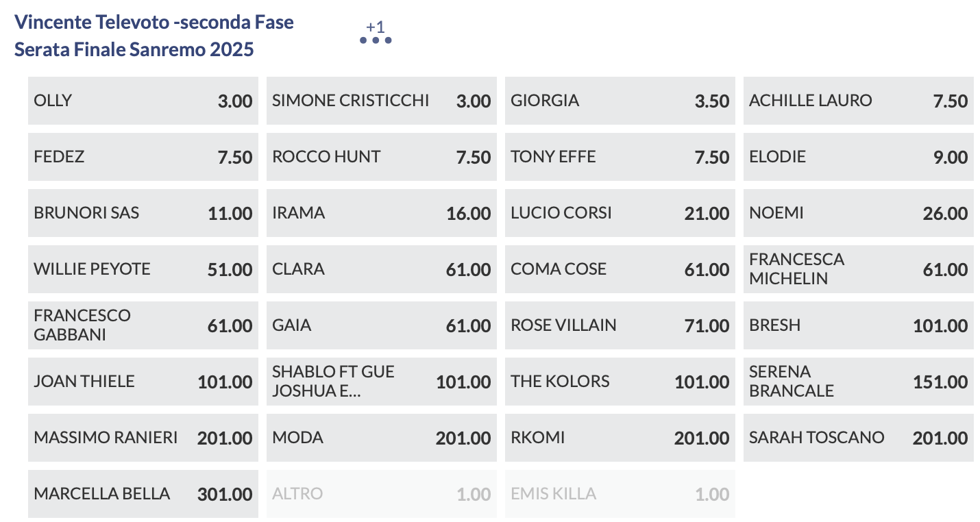The height and width of the screenshot is (522, 980).
Task: Pick SIMONE CRISTICCHI at 3.00
Action: (x=381, y=101)
